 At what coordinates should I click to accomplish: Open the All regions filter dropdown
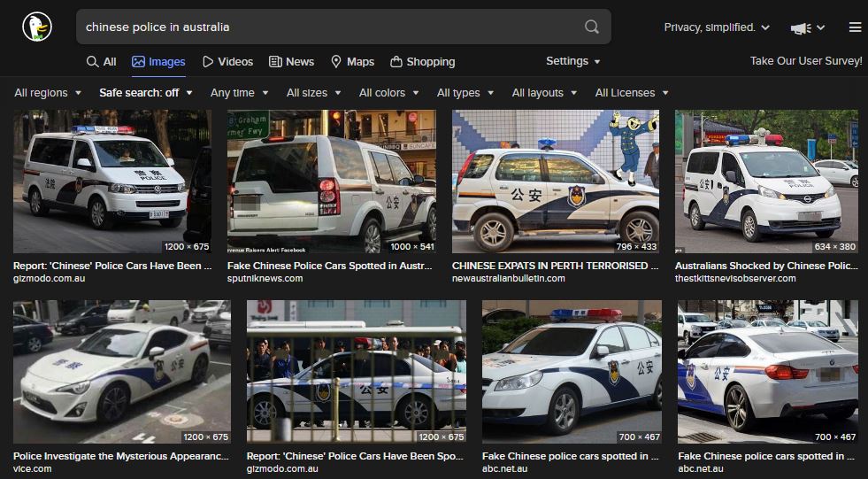pyautogui.click(x=48, y=92)
